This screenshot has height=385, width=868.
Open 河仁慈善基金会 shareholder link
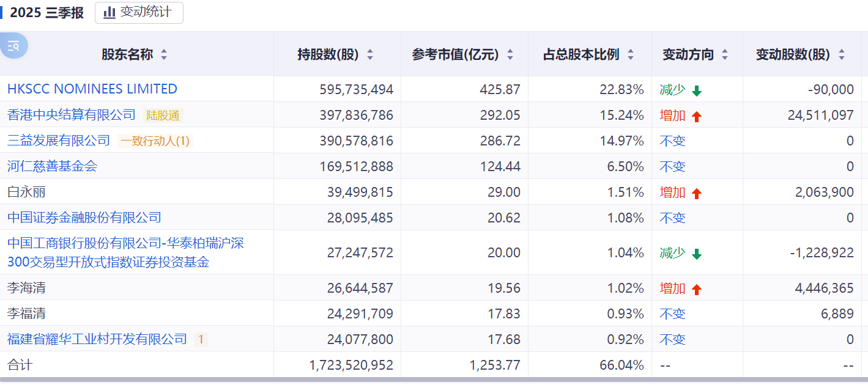(x=53, y=166)
